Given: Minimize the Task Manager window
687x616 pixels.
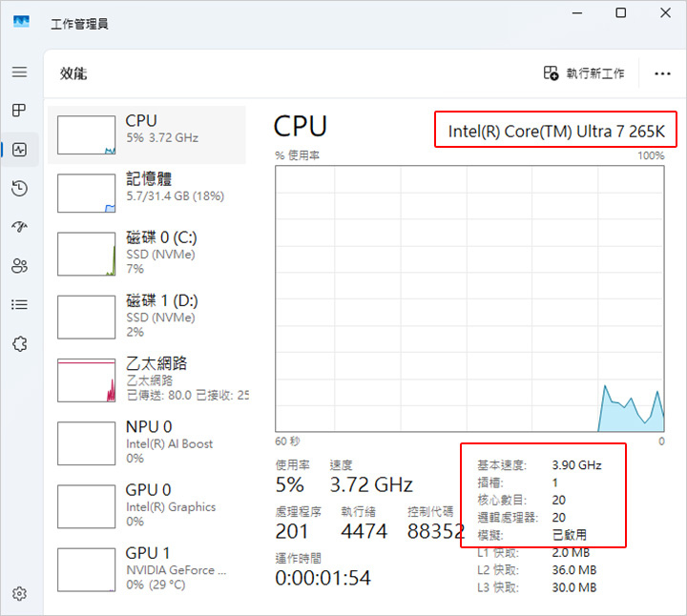Looking at the screenshot, I should pos(577,13).
